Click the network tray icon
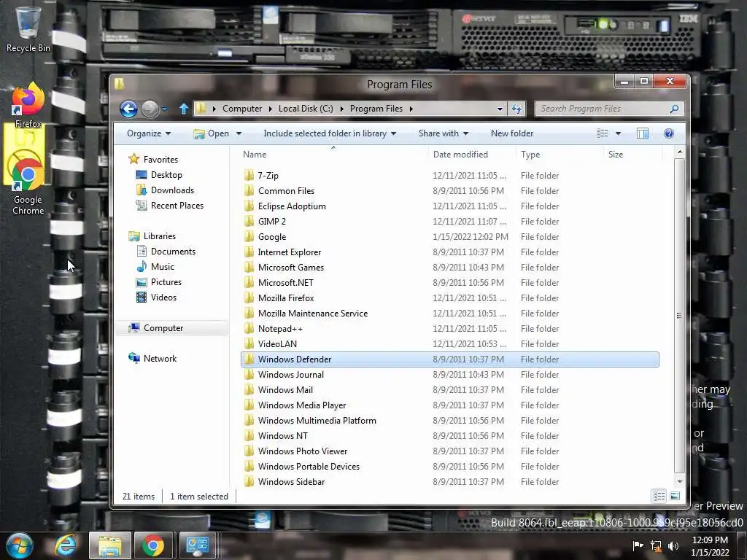 [x=656, y=545]
